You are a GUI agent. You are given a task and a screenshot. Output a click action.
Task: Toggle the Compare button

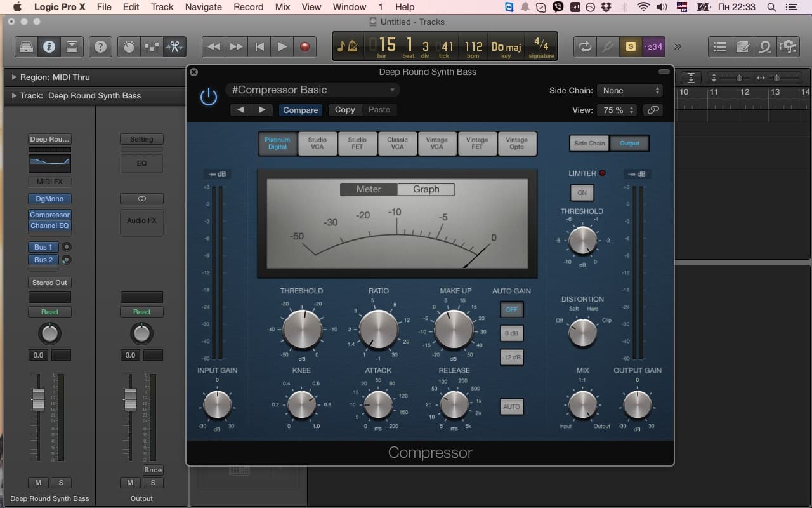[300, 110]
